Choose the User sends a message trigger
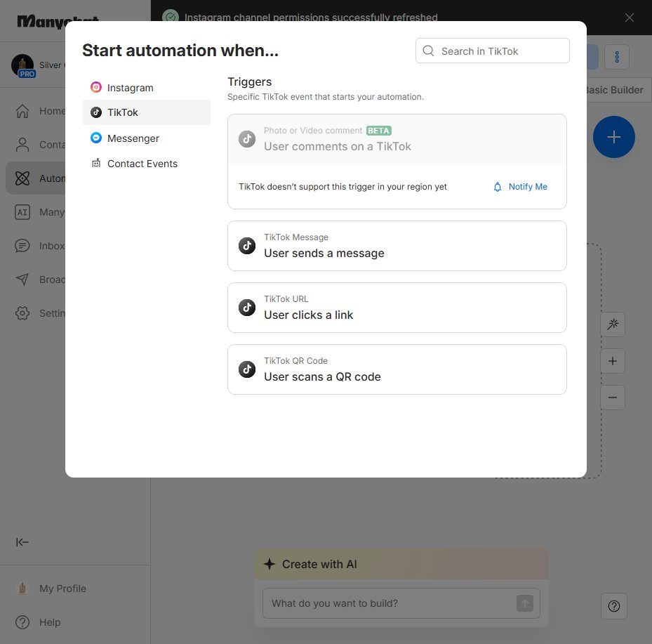 (x=397, y=246)
